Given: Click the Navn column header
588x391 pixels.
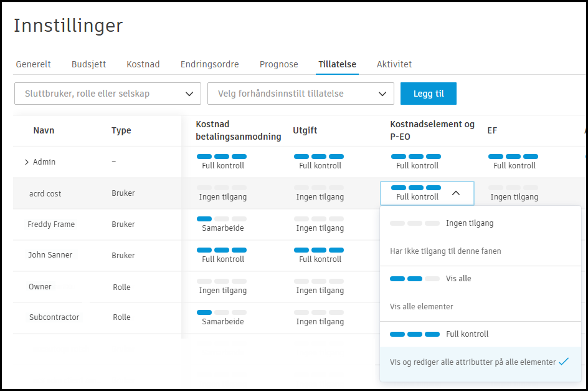Looking at the screenshot, I should pyautogui.click(x=44, y=130).
